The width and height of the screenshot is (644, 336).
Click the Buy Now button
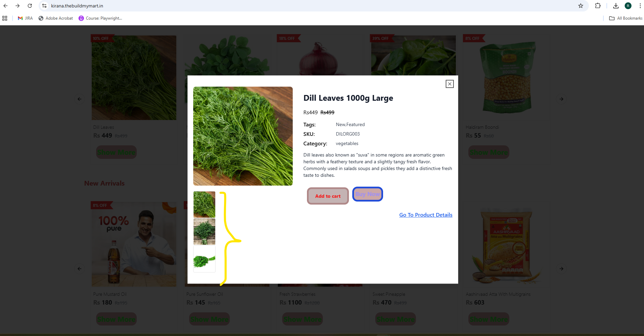(x=368, y=194)
